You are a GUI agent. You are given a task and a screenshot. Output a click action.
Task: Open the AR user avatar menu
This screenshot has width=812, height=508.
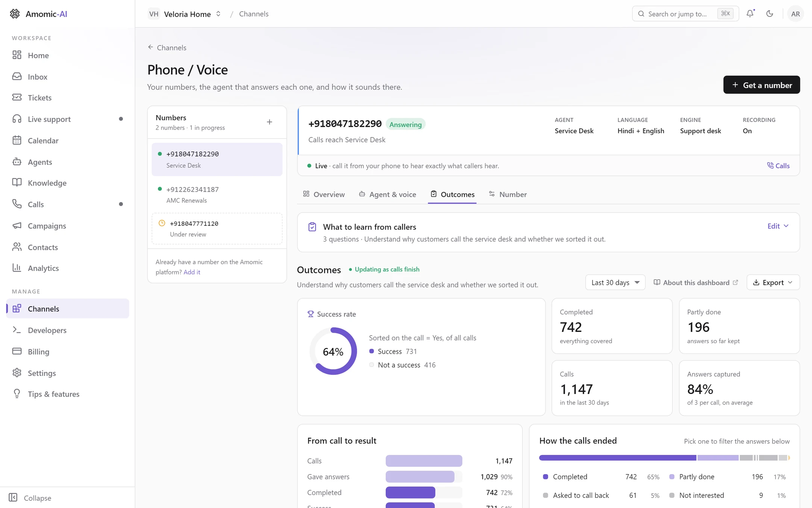pyautogui.click(x=795, y=14)
